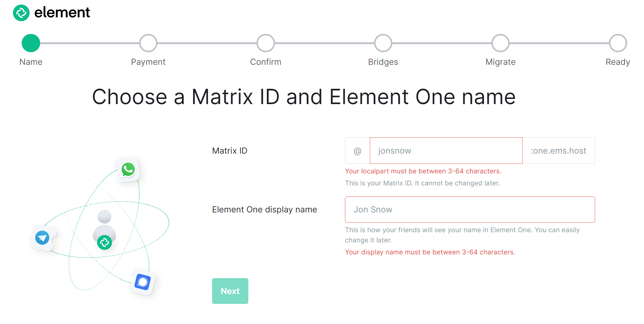
Task: Click the @ prefix symbol
Action: pyautogui.click(x=358, y=151)
